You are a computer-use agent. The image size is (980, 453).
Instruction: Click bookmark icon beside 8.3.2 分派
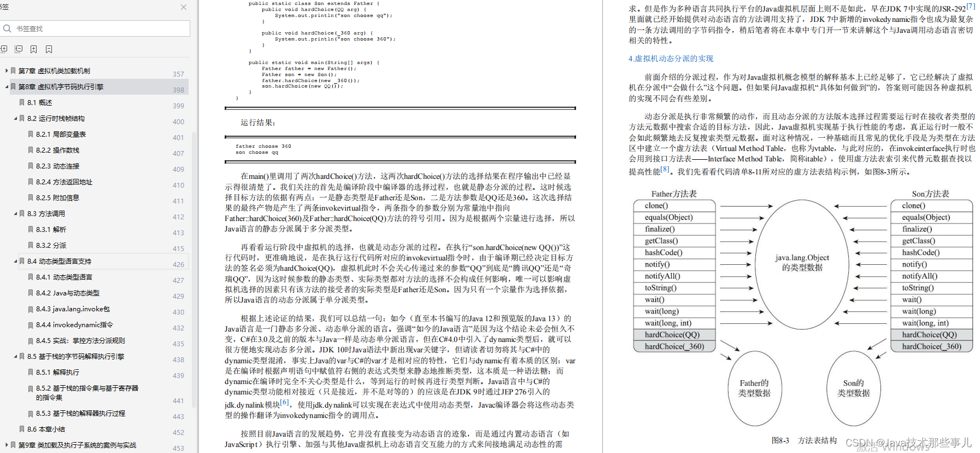pyautogui.click(x=31, y=245)
